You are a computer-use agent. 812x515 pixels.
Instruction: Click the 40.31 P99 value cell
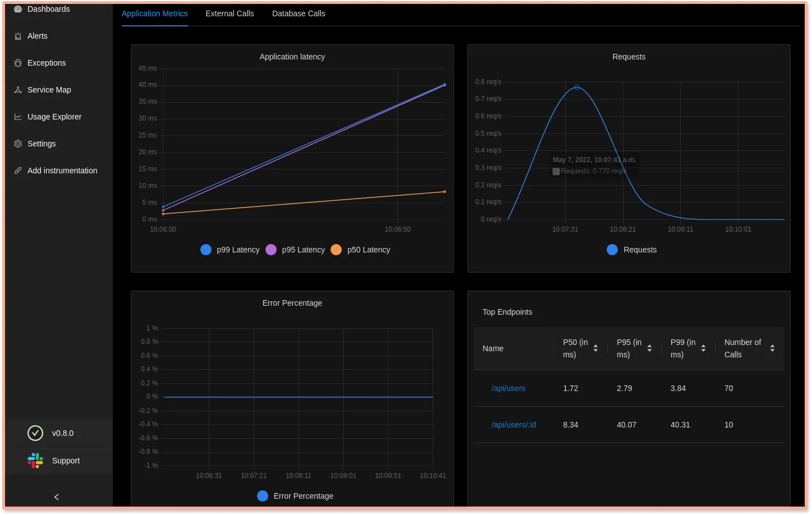[681, 425]
